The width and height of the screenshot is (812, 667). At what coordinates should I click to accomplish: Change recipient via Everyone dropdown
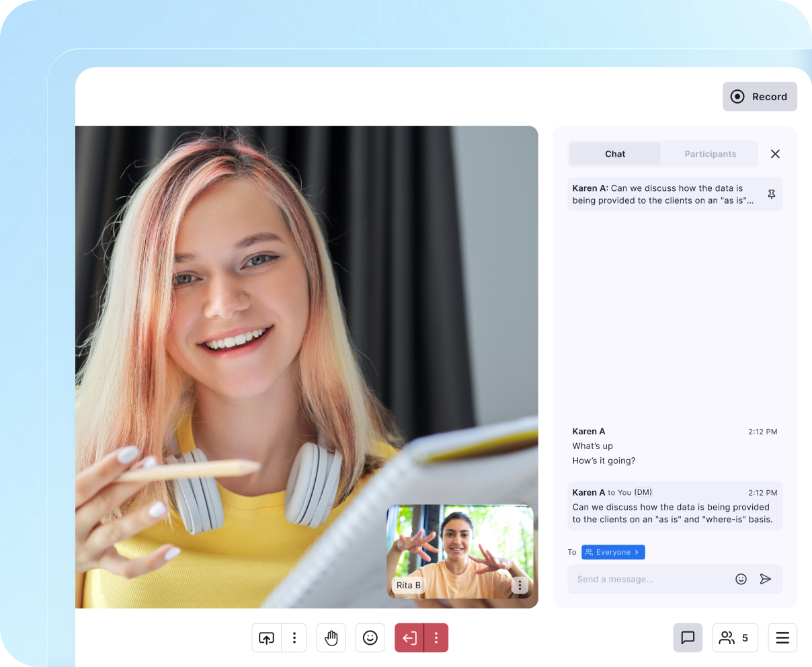click(x=613, y=552)
